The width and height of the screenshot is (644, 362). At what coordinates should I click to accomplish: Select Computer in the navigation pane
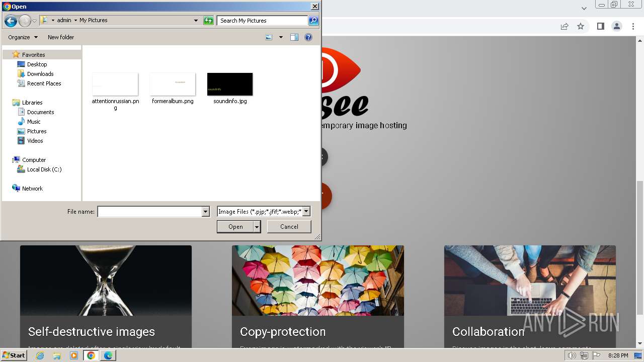(34, 160)
